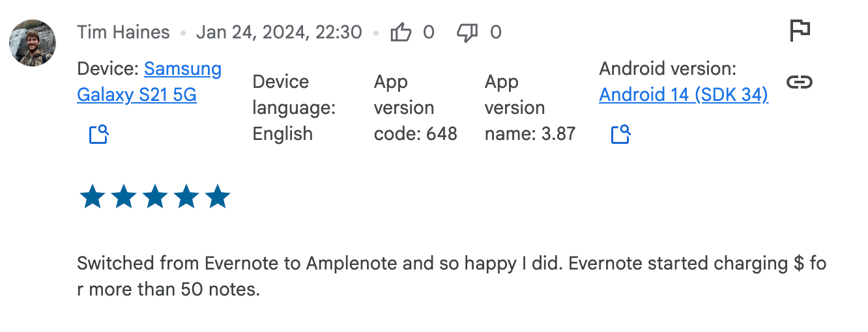The image size is (868, 332).
Task: Click the third rating star
Action: pos(155,197)
